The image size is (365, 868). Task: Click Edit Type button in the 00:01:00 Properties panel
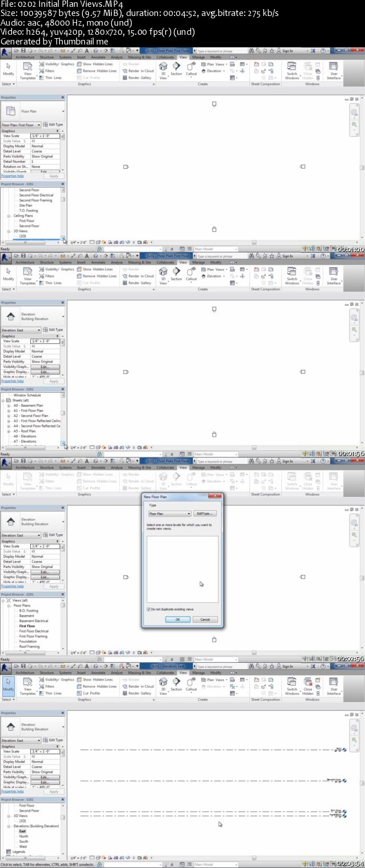(x=53, y=125)
